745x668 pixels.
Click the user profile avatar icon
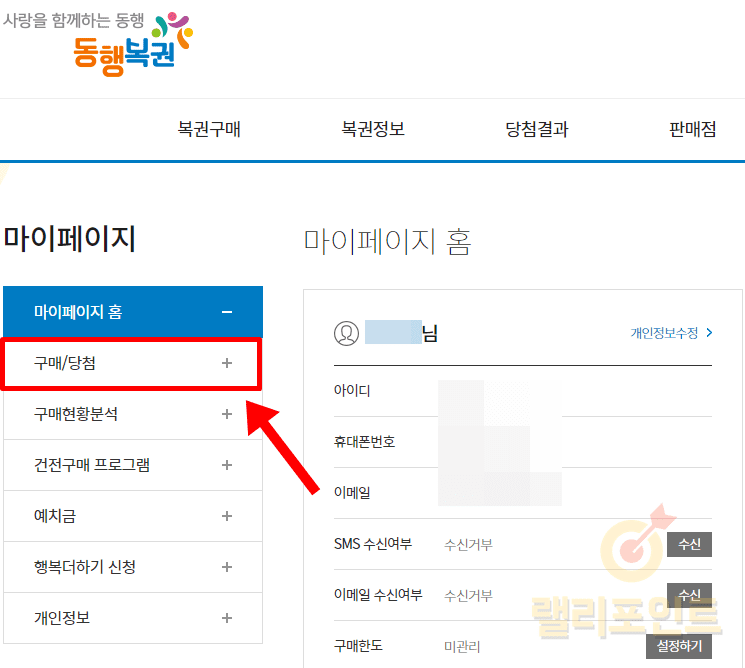[x=347, y=333]
